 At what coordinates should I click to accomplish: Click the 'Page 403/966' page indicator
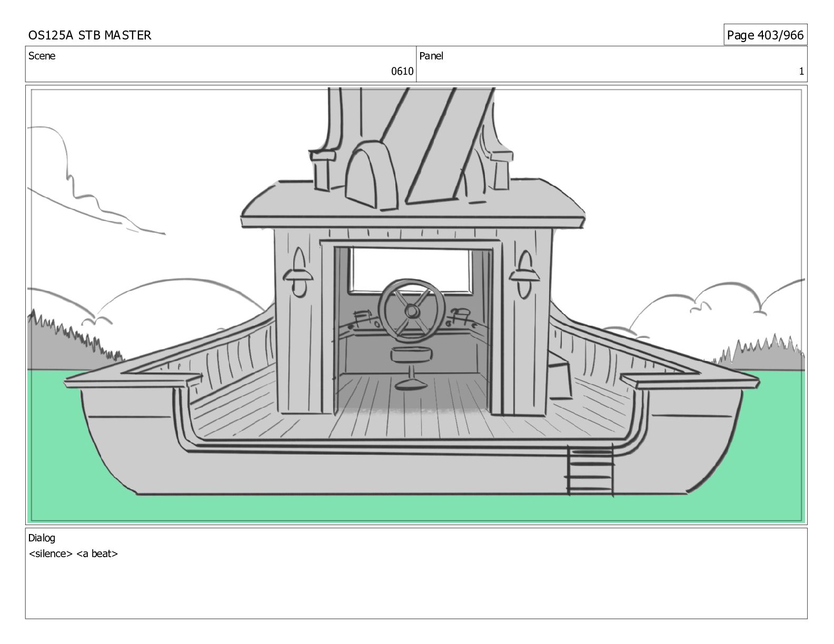click(765, 35)
